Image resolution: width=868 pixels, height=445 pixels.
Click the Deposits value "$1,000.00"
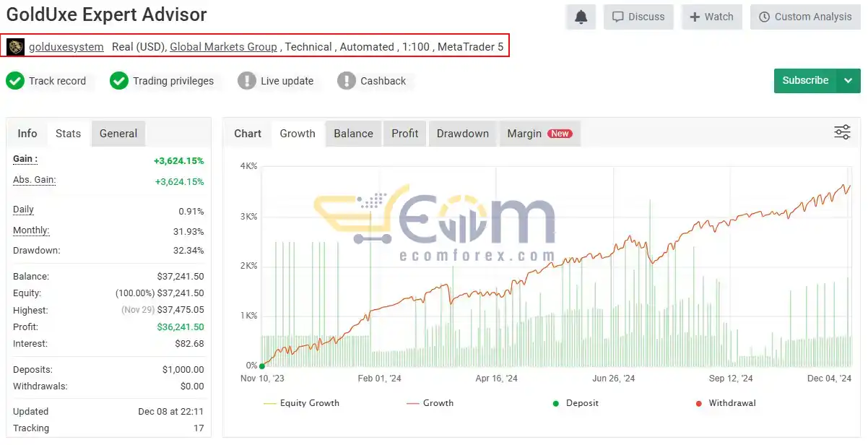tap(183, 370)
